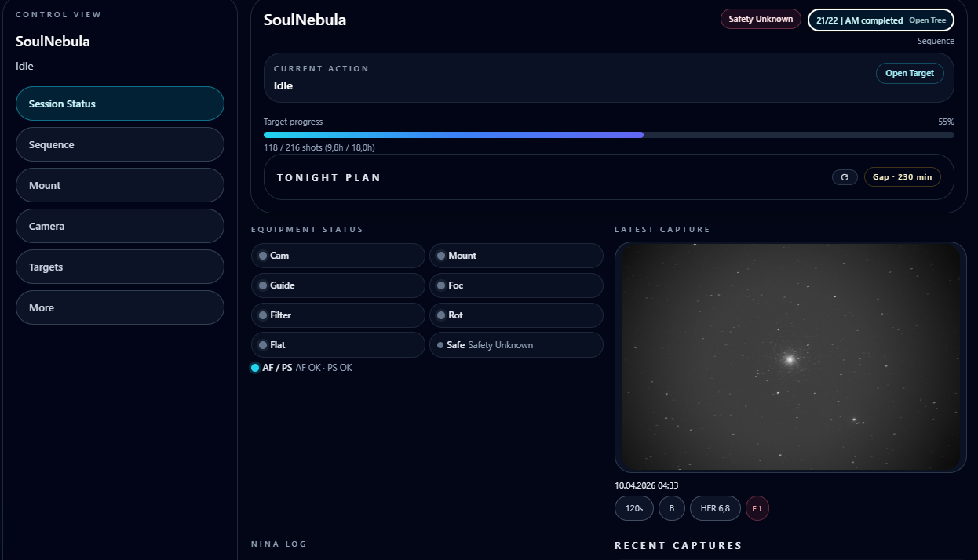Click the Filter wheel status pill
This screenshot has height=560, width=978.
(x=338, y=315)
